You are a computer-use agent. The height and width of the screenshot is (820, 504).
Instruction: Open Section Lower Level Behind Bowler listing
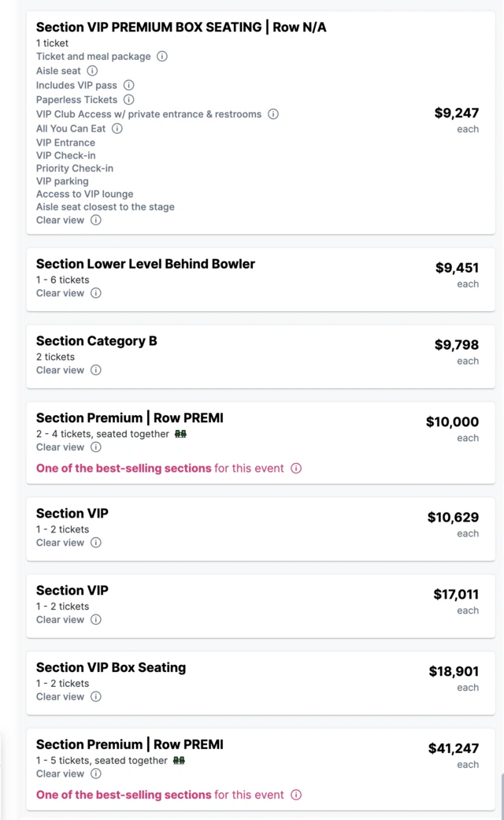[146, 264]
